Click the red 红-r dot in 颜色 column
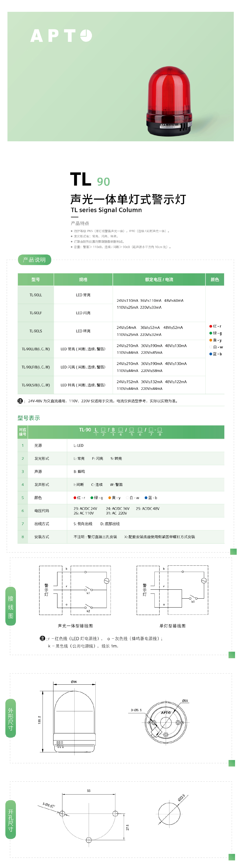This screenshot has height=868, width=241. [211, 326]
